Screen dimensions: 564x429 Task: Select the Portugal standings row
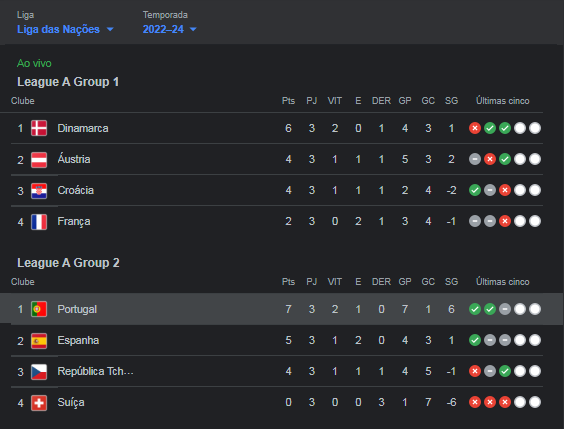point(282,309)
